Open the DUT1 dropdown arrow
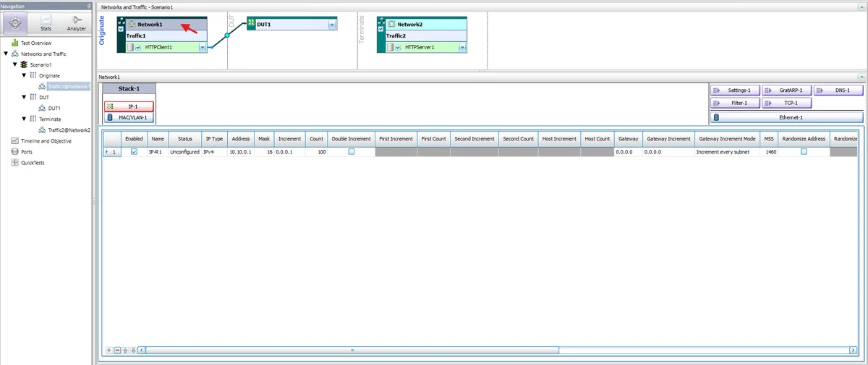 [x=332, y=24]
